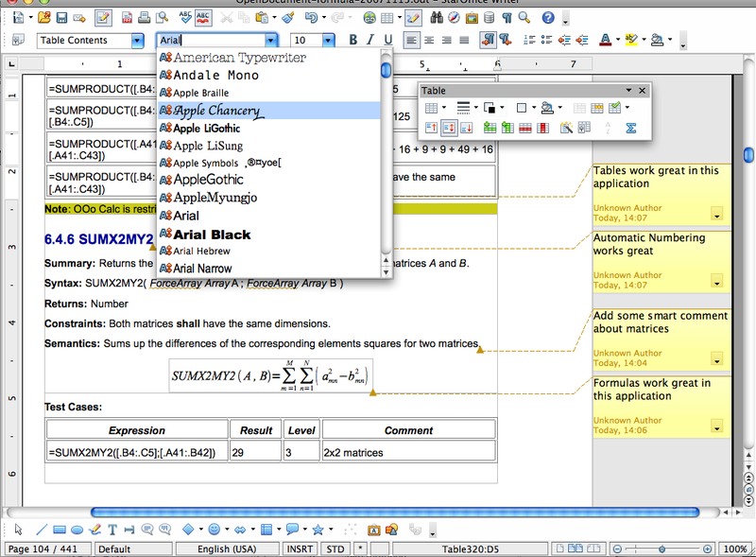
Task: Toggle Bold formatting
Action: pos(352,40)
